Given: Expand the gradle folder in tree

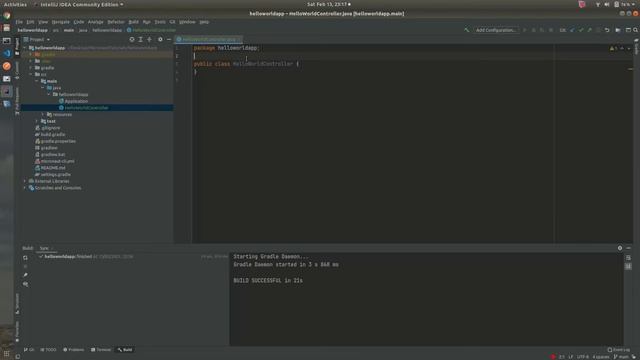Looking at the screenshot, I should click(x=31, y=68).
